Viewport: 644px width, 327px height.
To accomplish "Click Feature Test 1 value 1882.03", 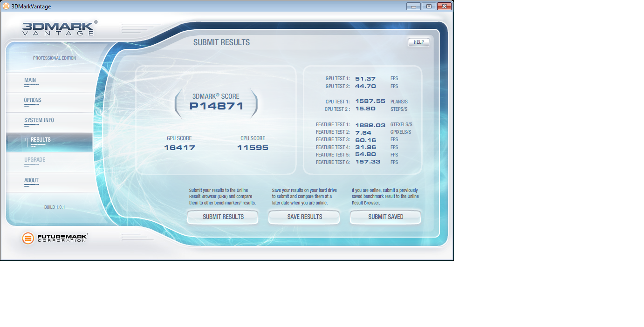I will [x=370, y=125].
